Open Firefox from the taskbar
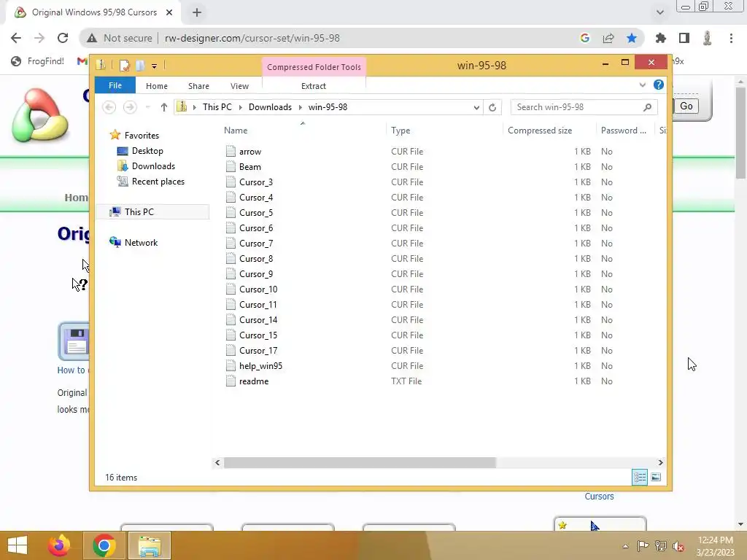This screenshot has height=560, width=747. (x=59, y=545)
